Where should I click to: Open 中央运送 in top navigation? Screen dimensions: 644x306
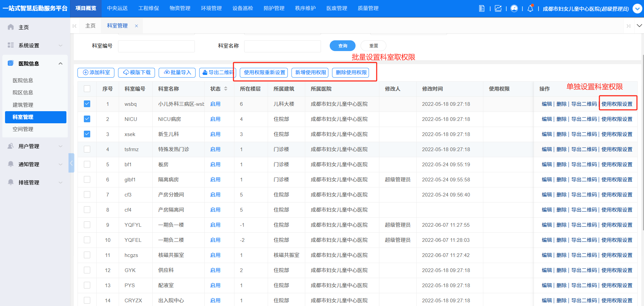click(117, 8)
